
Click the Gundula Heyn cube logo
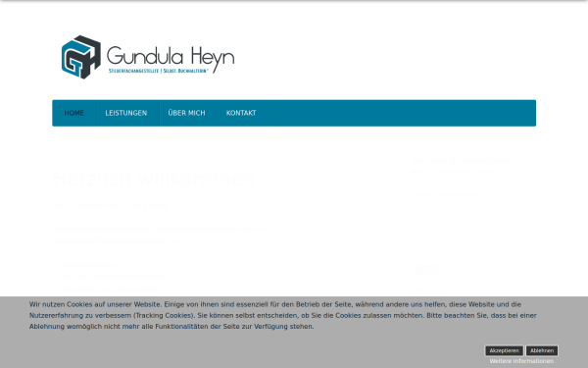[x=81, y=57]
